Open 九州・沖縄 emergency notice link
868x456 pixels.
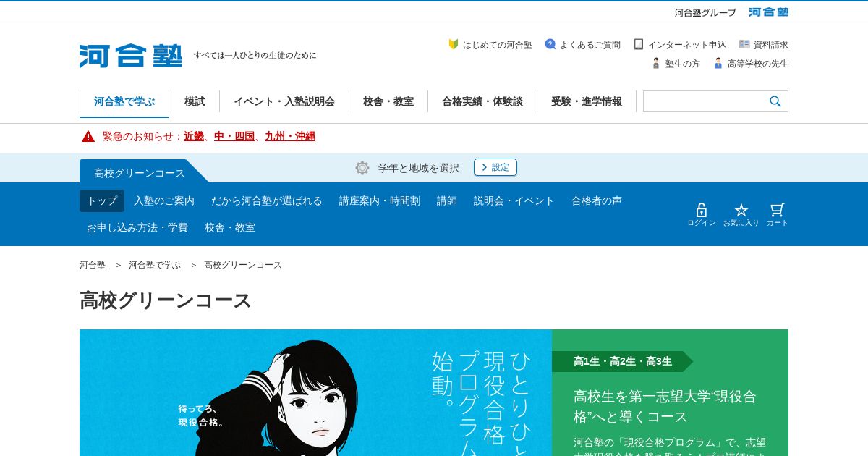pos(290,136)
